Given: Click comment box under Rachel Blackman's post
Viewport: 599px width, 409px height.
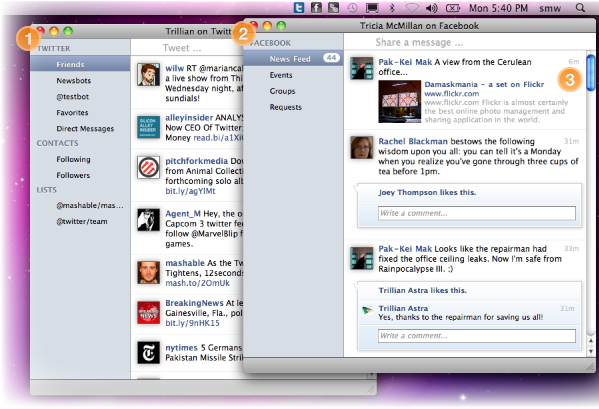Looking at the screenshot, I should 476,213.
